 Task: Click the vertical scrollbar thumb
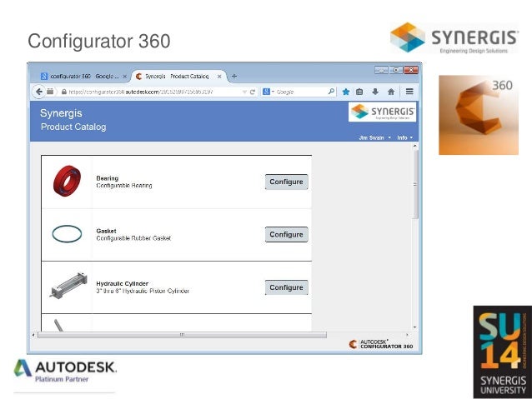coord(415,184)
